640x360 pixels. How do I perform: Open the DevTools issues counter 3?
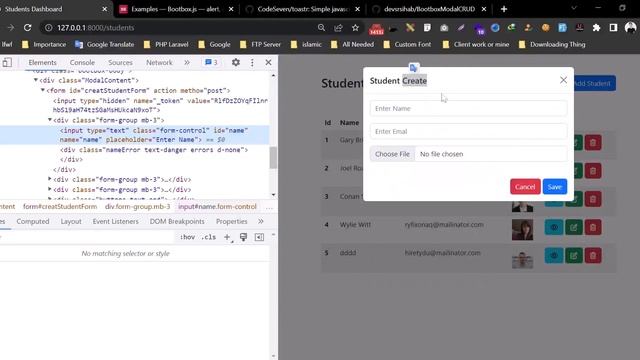pyautogui.click(x=211, y=62)
